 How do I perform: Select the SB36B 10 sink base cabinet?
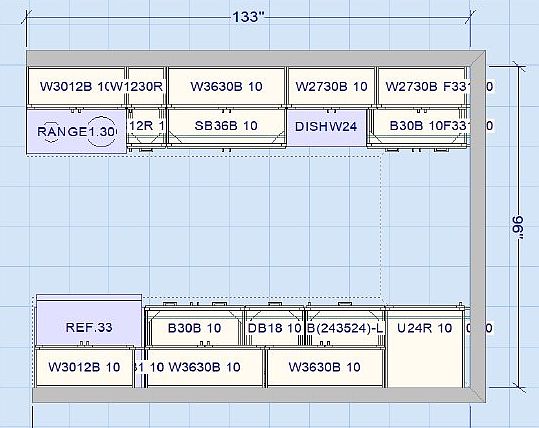pos(227,127)
